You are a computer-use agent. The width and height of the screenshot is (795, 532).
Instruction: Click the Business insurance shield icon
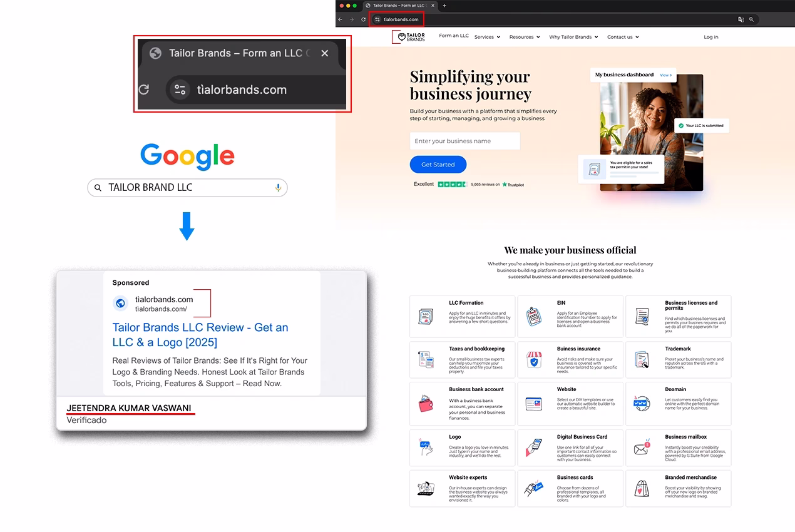tap(533, 360)
